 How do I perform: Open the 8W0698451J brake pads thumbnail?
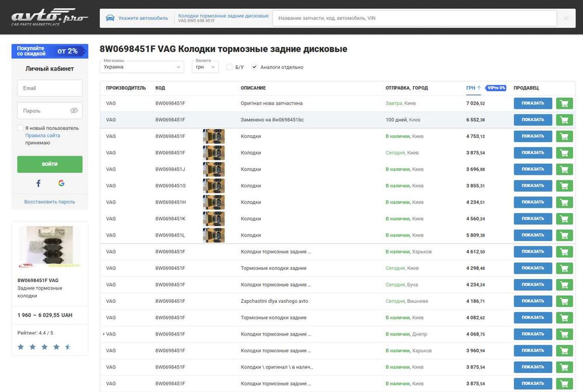coord(214,169)
